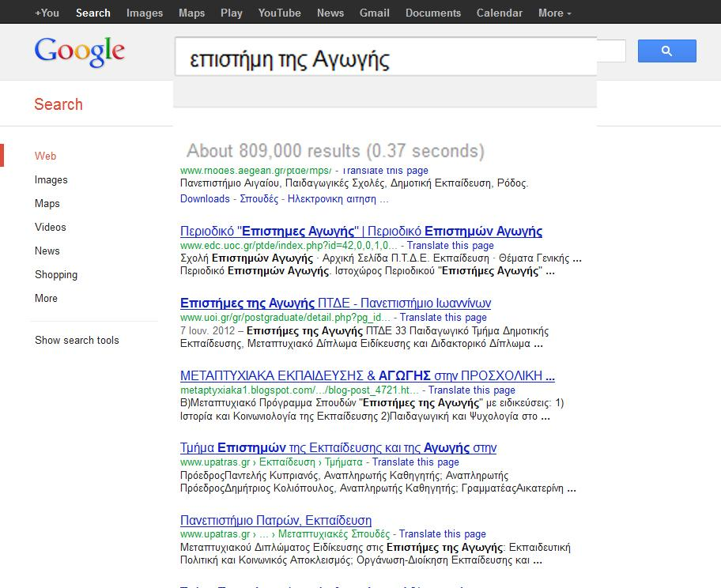The height and width of the screenshot is (588, 721).
Task: Translate the upatras.gr Τμήματα result page
Action: 415,462
